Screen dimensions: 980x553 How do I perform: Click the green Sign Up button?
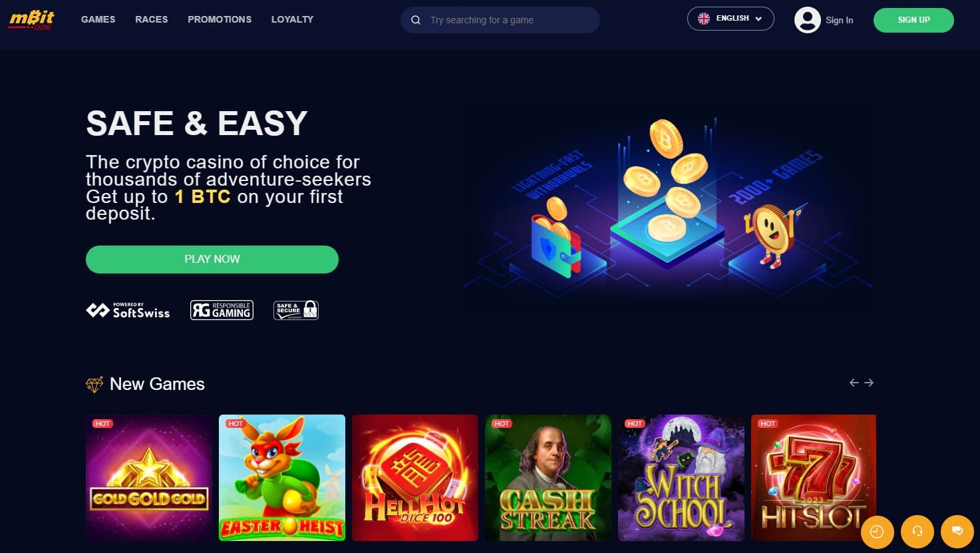913,20
